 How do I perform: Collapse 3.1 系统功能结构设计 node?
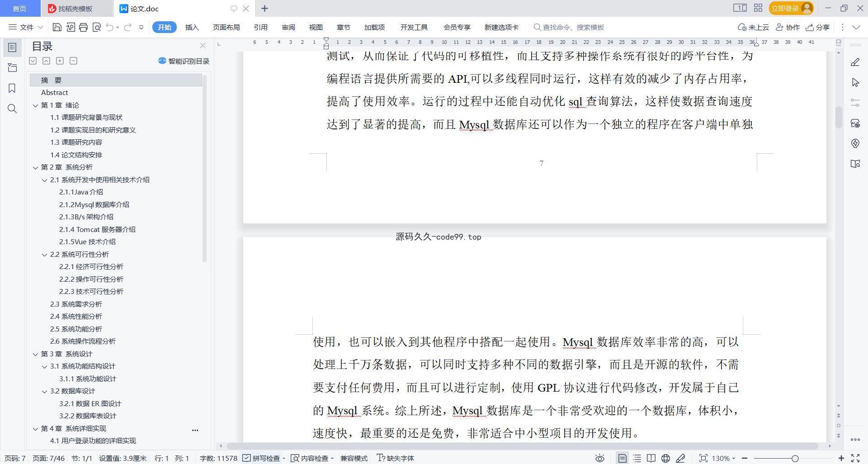click(44, 366)
